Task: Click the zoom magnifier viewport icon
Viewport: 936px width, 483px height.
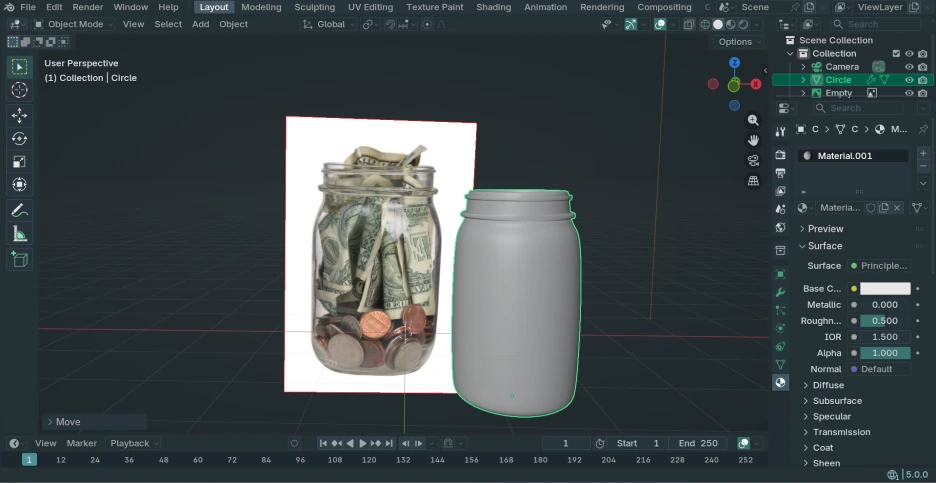Action: (x=753, y=120)
